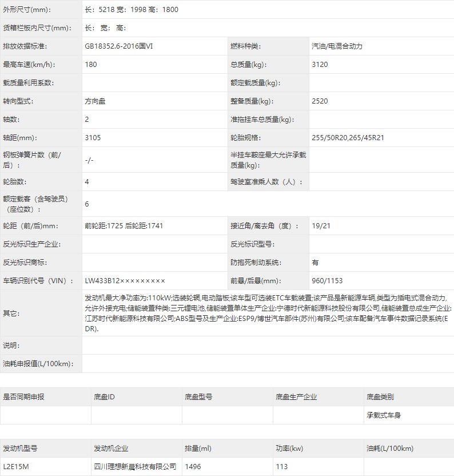The height and width of the screenshot is (476, 454).
Task: Click the VIN value LW433B12×××××××××
Action: [x=125, y=280]
